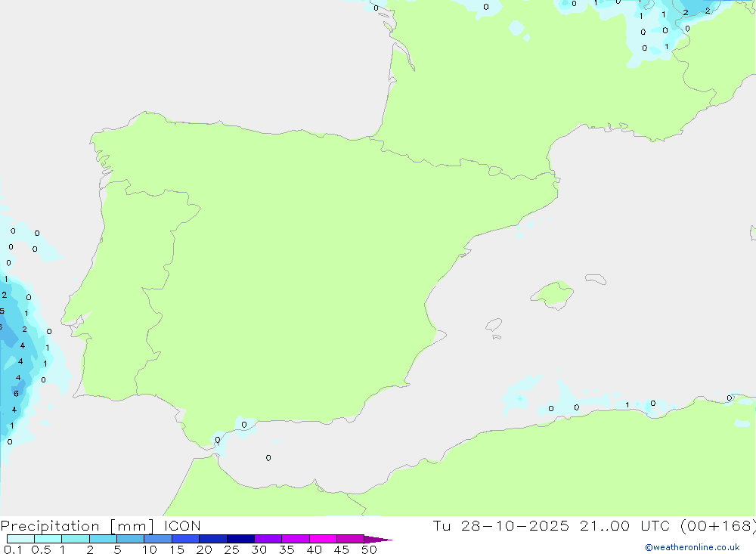The image size is (756, 554).
Task: Pick the 15–20 mm legend color swatch
Action: point(186,539)
